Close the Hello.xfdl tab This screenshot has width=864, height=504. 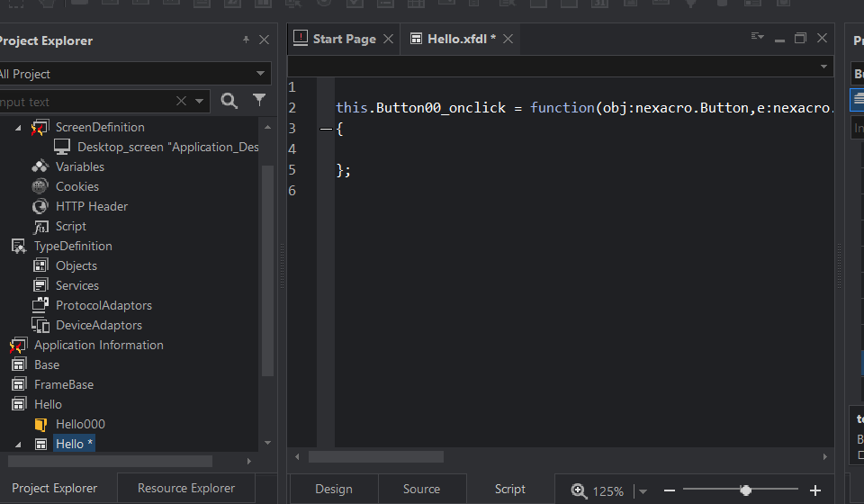pyautogui.click(x=508, y=39)
